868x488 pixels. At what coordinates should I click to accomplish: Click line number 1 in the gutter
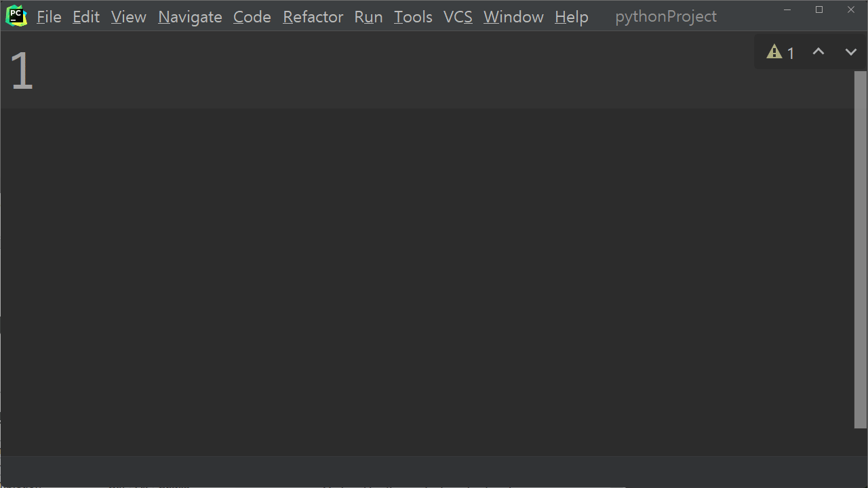point(22,71)
